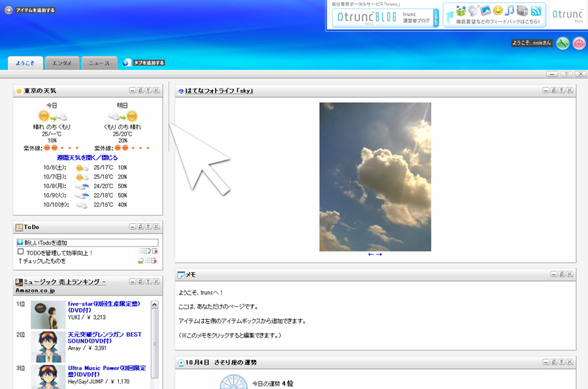The height and width of the screenshot is (389, 588).
Task: Click the archive box icon on the チェックしたものを row
Action: pos(141,261)
